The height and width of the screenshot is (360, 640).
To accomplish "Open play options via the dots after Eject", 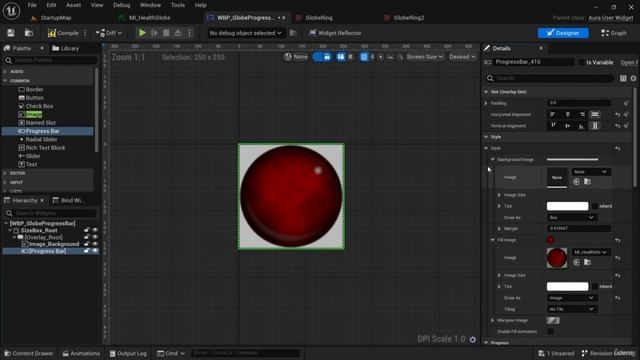I will 189,33.
